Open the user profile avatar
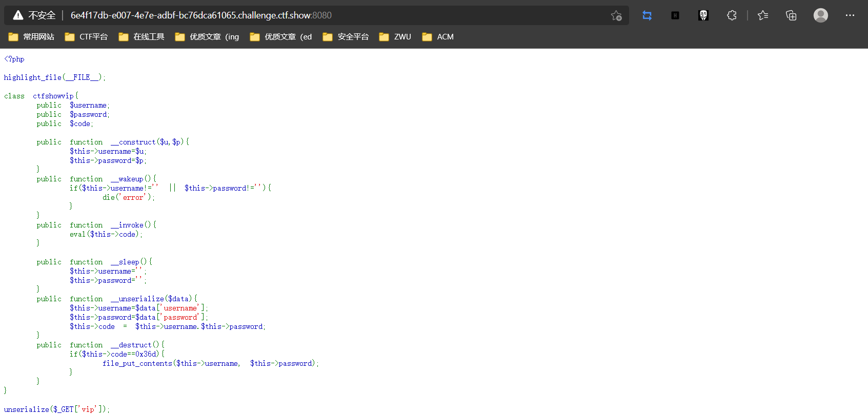The width and height of the screenshot is (868, 415). (x=821, y=15)
